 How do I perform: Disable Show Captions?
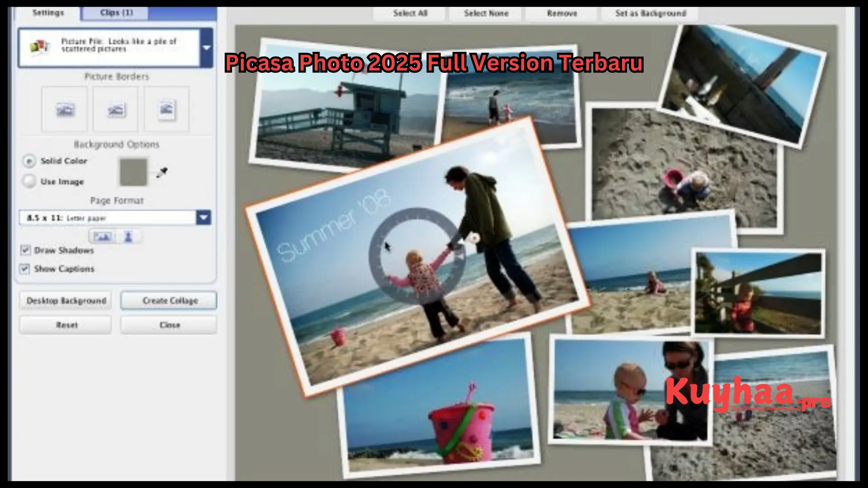(x=25, y=268)
